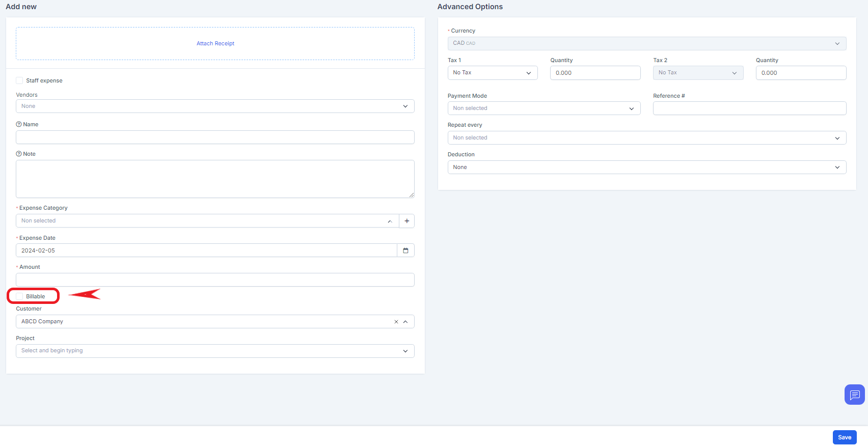Save the new expense
The height and width of the screenshot is (448, 868).
click(845, 437)
